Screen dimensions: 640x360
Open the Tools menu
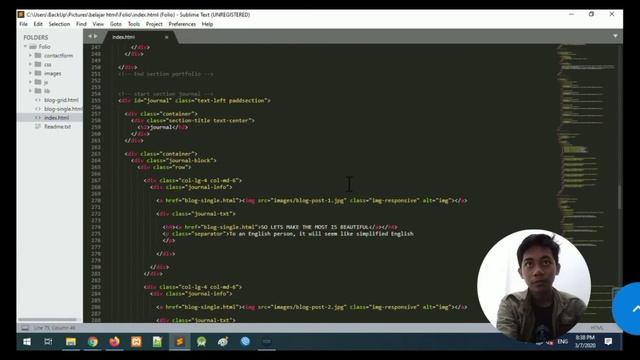coord(133,24)
